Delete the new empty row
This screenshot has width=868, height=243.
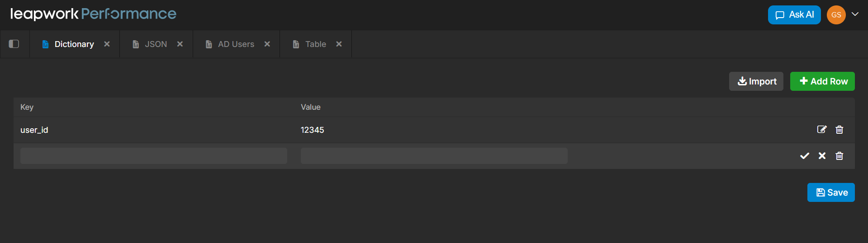[x=840, y=156]
